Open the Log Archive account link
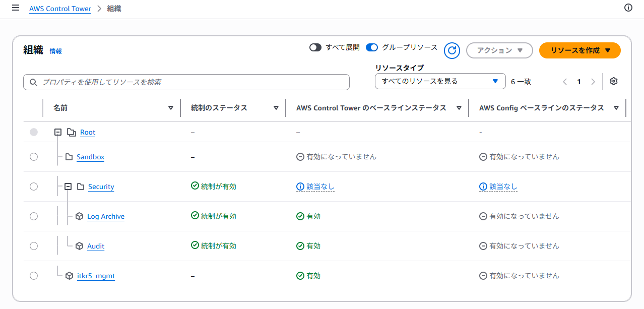644x309 pixels. tap(106, 216)
